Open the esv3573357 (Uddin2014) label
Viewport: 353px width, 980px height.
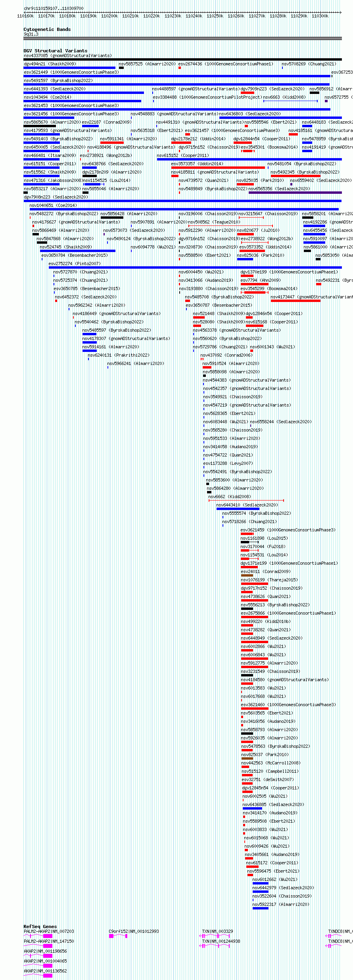197,164
